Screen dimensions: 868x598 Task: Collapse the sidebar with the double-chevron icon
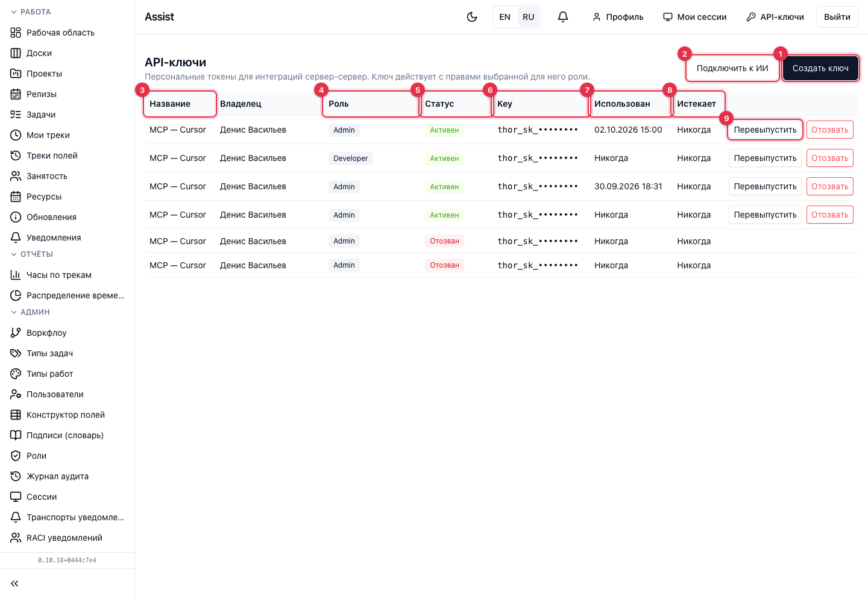[x=14, y=584]
